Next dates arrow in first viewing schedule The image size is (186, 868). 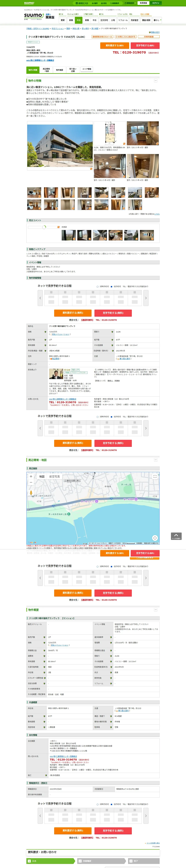coord(146,298)
